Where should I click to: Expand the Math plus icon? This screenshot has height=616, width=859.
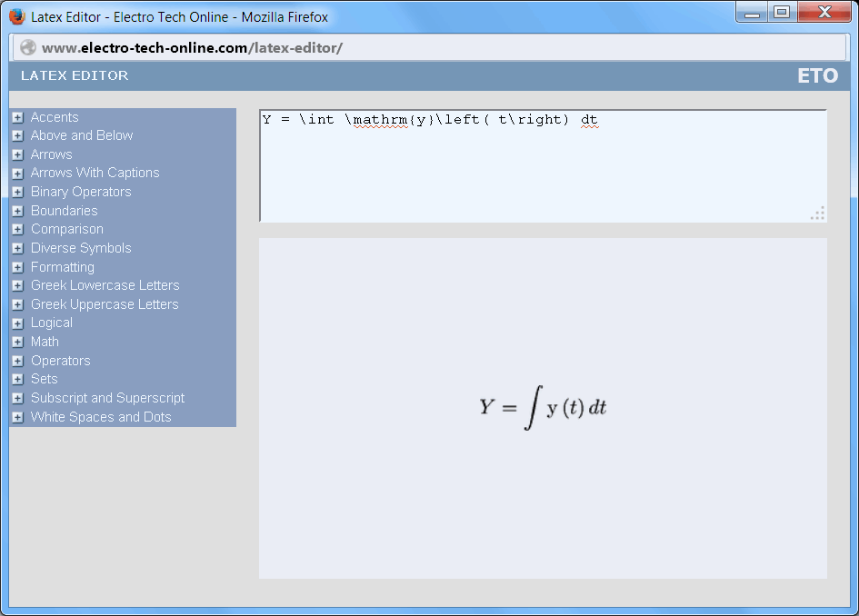[18, 343]
